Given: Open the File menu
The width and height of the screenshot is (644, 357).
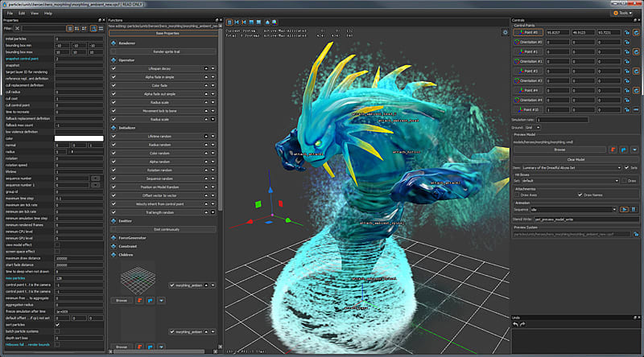Looking at the screenshot, I should click(10, 13).
